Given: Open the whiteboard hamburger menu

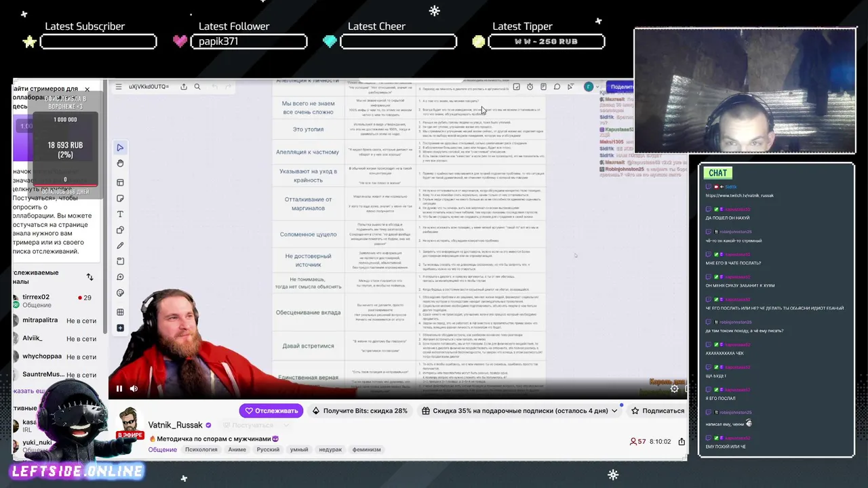Looking at the screenshot, I should point(119,87).
